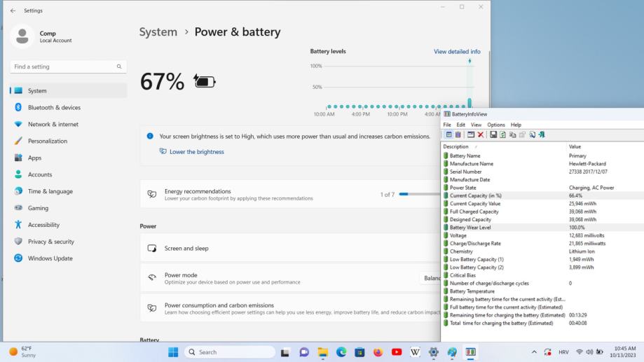Show hidden system tray icons

(534, 352)
